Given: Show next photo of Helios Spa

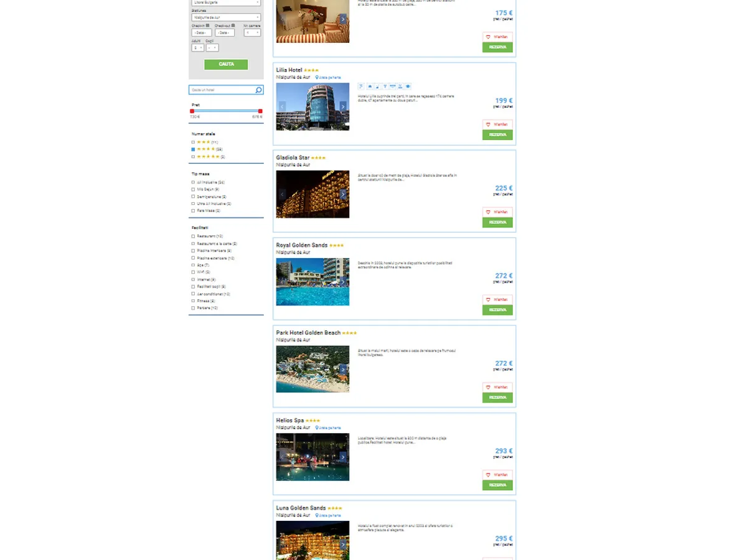Looking at the screenshot, I should [343, 457].
